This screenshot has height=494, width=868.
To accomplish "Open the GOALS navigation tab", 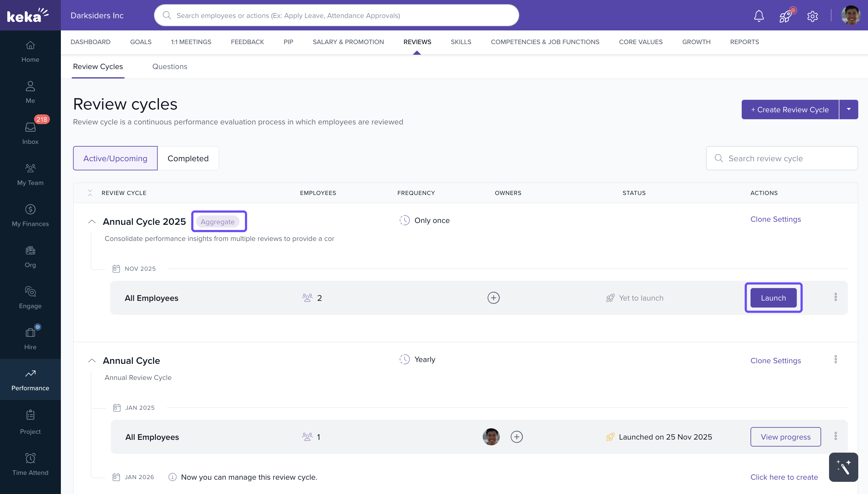I will (x=140, y=42).
